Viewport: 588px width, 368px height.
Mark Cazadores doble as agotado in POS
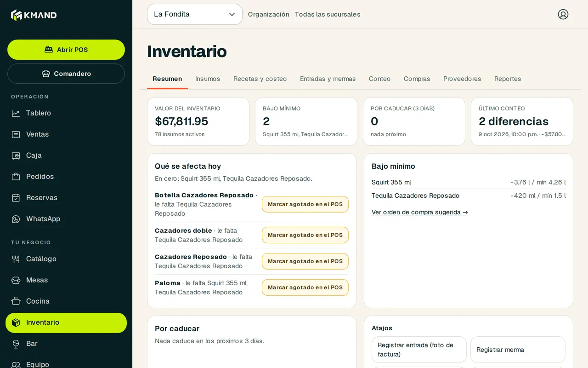305,235
